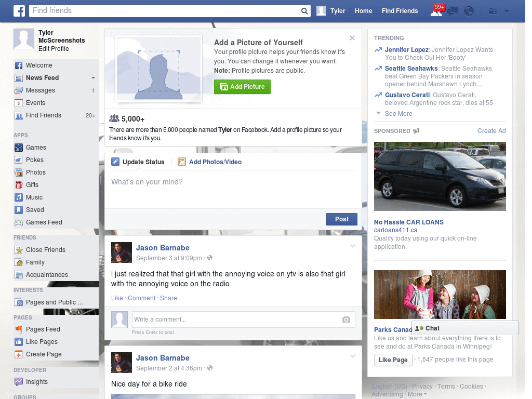Viewport: 532px width, 399px height.
Task: Select the Update Status tab
Action: point(138,162)
